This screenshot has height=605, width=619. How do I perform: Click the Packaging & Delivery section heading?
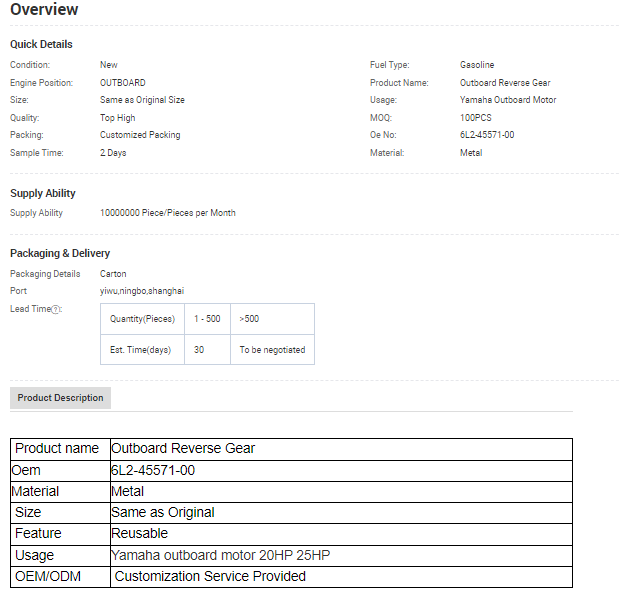coord(60,253)
